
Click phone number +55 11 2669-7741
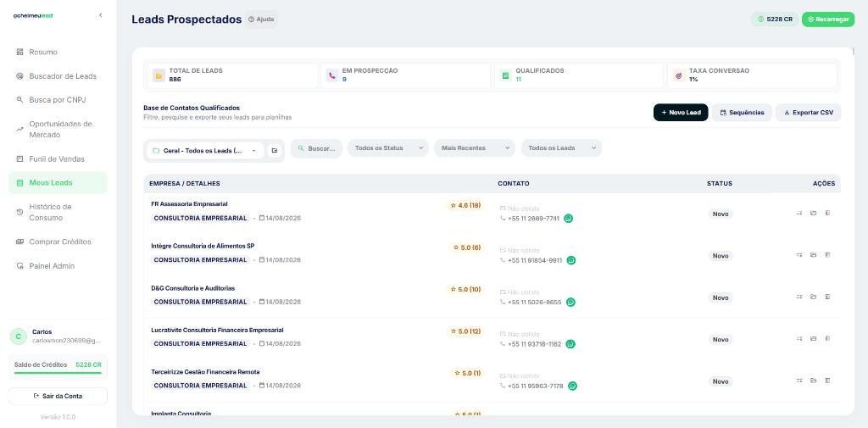[533, 219]
